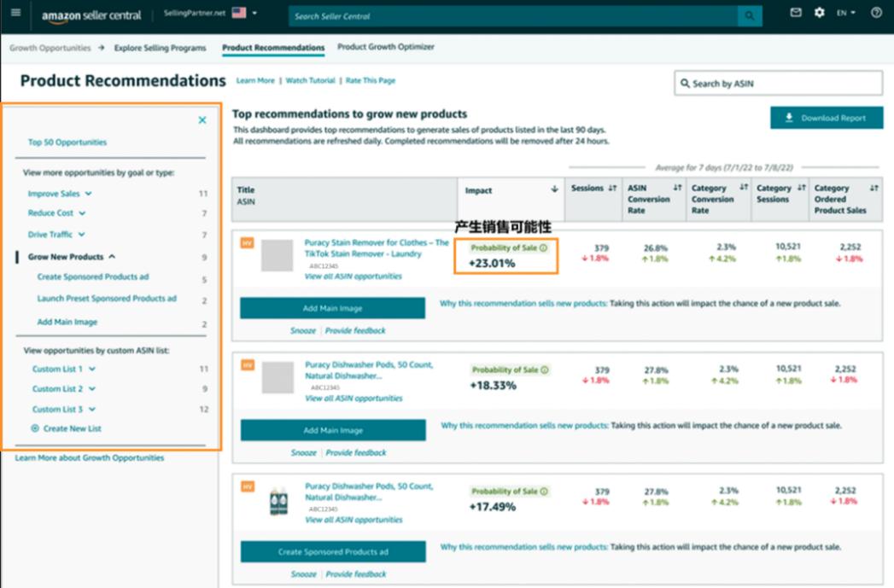Screen dimensions: 894x588
Task: Select the Product Recommendations tab
Action: tap(273, 48)
